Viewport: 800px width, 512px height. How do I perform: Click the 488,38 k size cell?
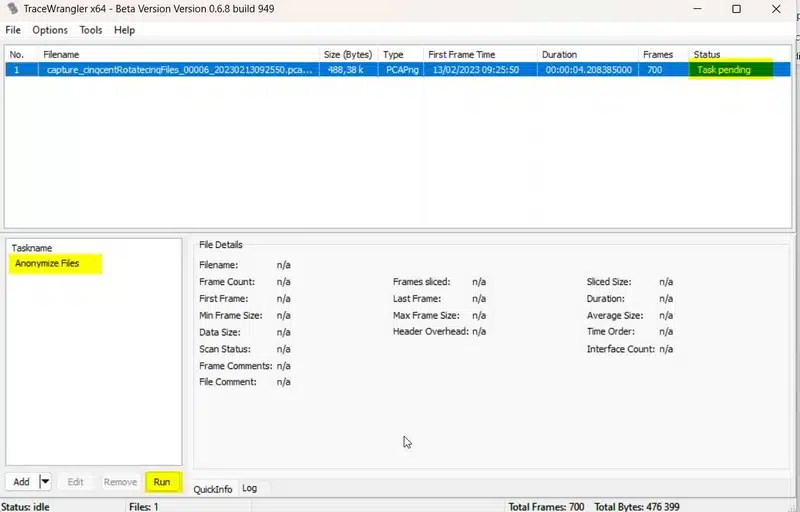346,70
